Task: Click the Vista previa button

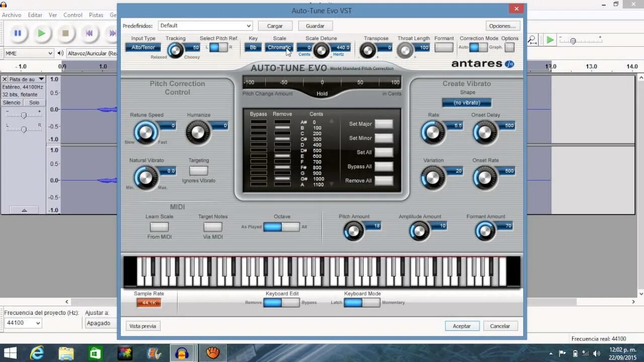Action: 143,326
